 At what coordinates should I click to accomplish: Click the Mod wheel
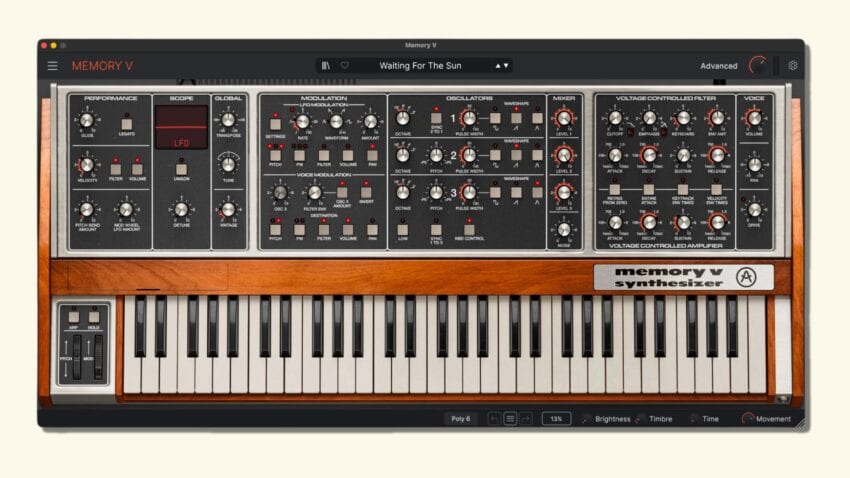[x=99, y=357]
